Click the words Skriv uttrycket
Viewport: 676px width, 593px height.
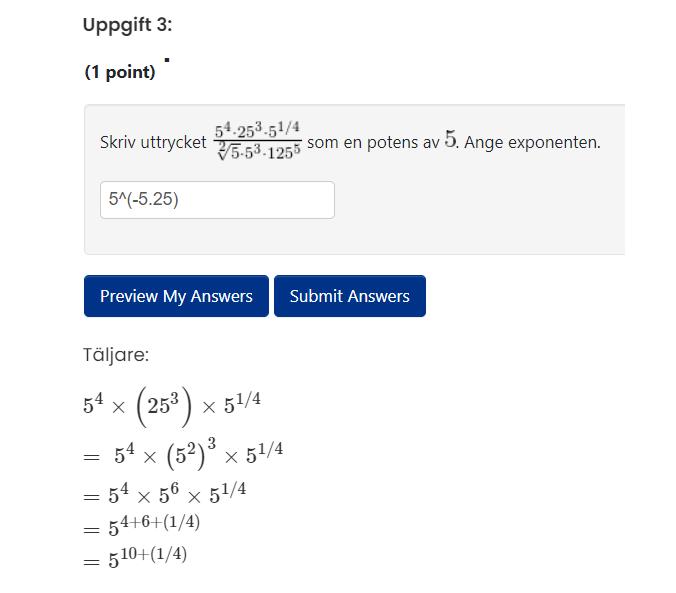pos(153,142)
